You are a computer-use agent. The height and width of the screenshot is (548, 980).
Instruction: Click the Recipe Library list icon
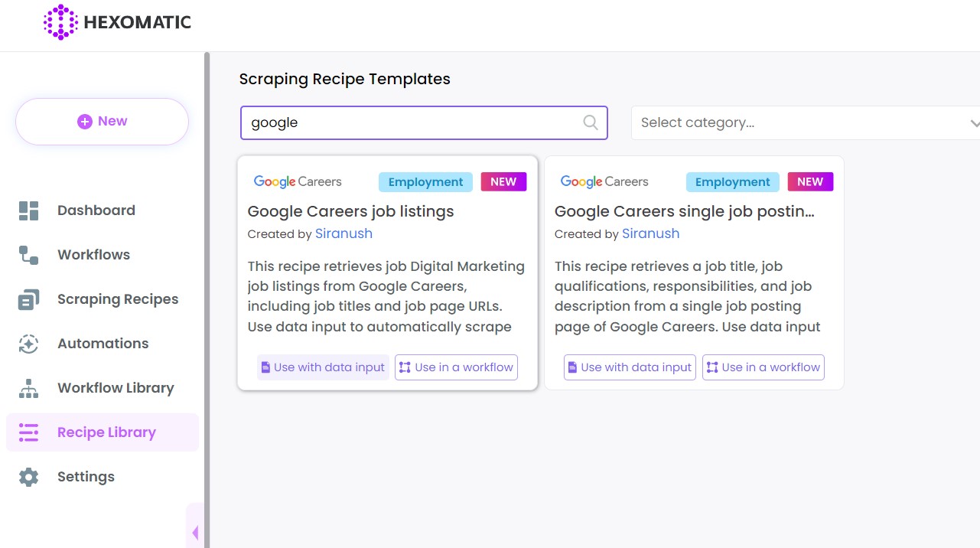(x=28, y=432)
